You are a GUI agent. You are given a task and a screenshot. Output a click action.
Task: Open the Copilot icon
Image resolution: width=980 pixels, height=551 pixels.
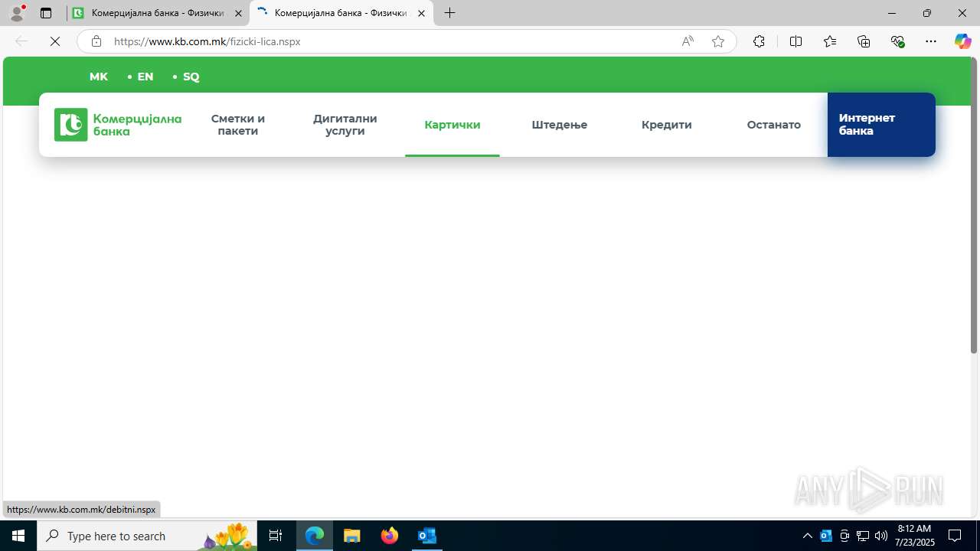(x=962, y=41)
